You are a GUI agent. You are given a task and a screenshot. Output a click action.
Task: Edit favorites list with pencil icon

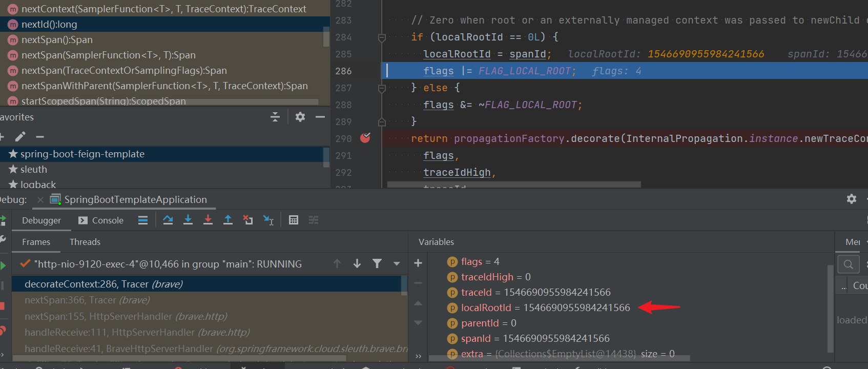(20, 137)
